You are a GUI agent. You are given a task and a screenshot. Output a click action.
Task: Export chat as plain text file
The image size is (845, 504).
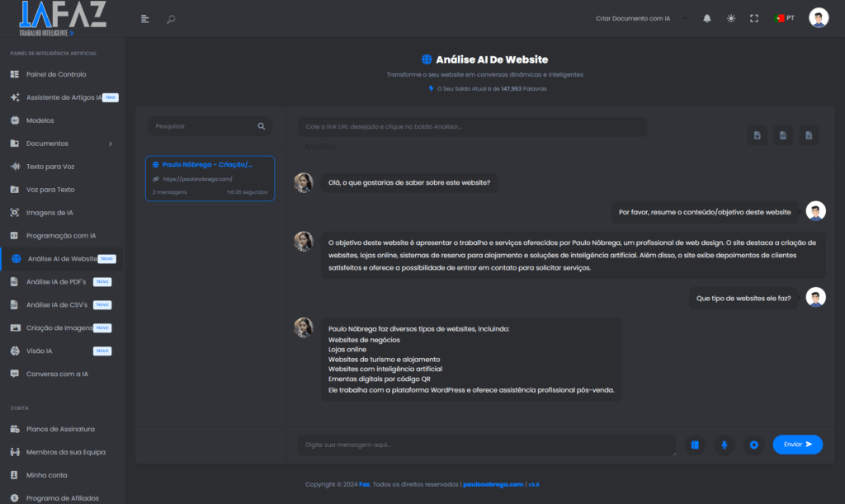click(x=809, y=135)
